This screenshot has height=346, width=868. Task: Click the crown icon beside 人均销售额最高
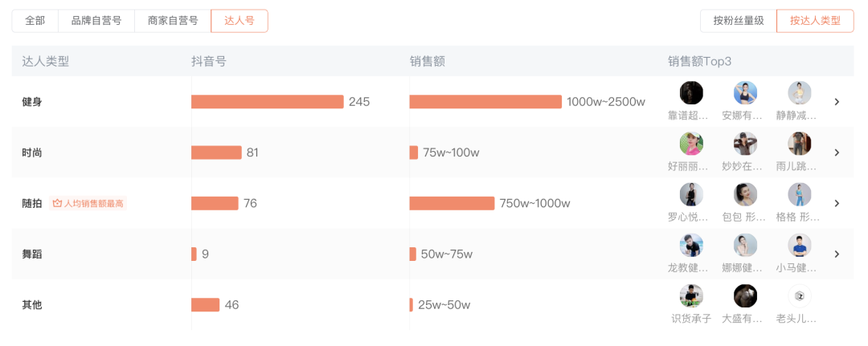[56, 203]
